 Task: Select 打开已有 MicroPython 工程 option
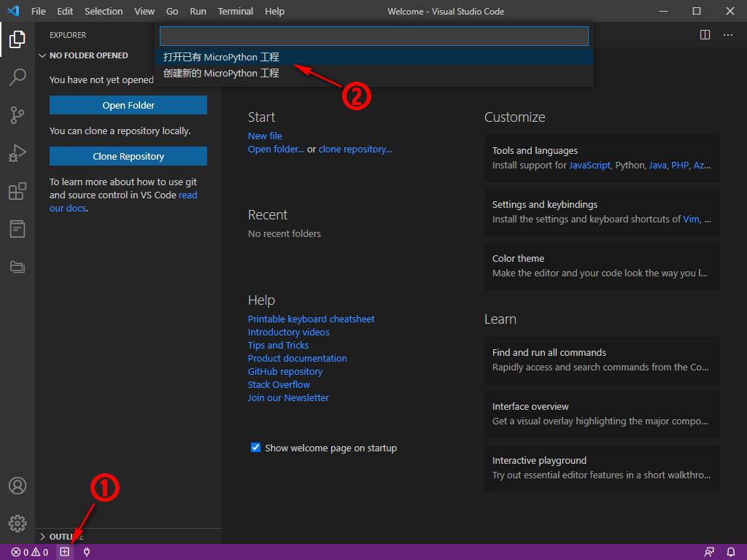pyautogui.click(x=374, y=57)
